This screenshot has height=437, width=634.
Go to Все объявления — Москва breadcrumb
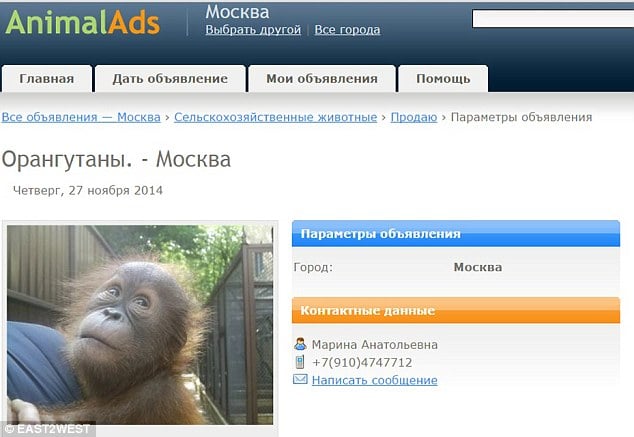(81, 117)
